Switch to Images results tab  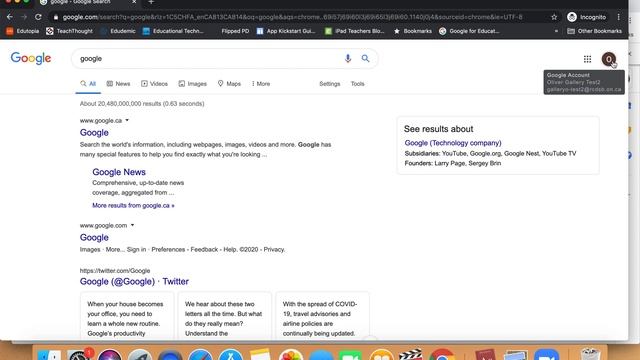point(193,84)
